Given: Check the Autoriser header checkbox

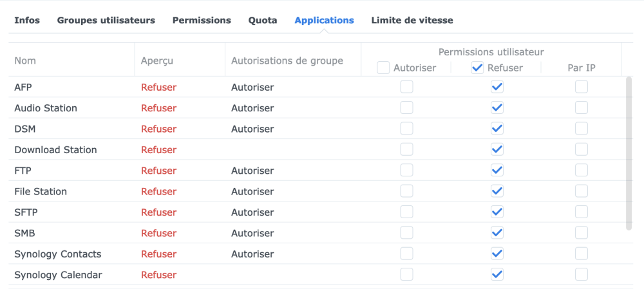Looking at the screenshot, I should click(384, 68).
